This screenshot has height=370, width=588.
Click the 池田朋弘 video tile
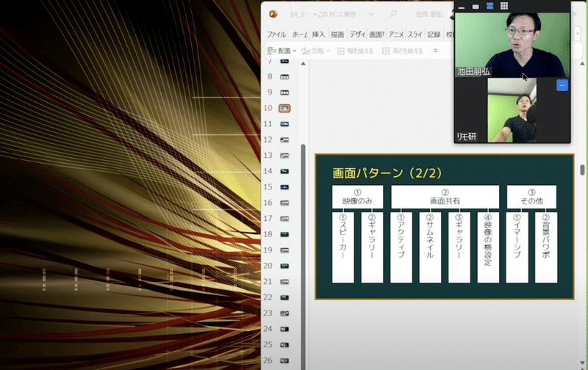(x=512, y=45)
